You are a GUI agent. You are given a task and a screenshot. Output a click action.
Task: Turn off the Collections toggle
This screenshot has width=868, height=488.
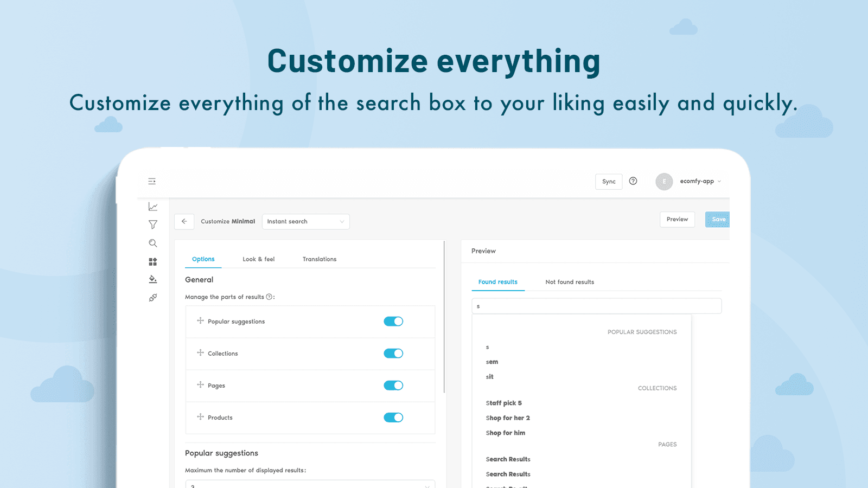point(393,353)
